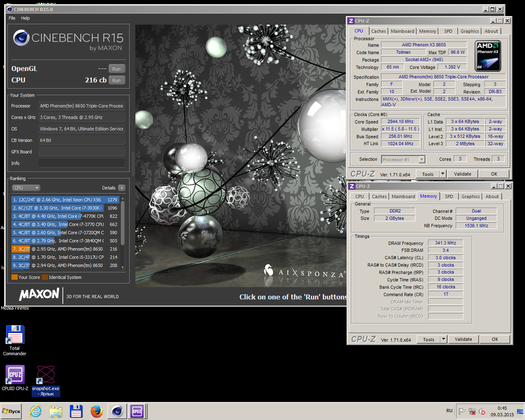
Task: Switch to Mainboard tab in upper CPU-Z
Action: tap(402, 31)
